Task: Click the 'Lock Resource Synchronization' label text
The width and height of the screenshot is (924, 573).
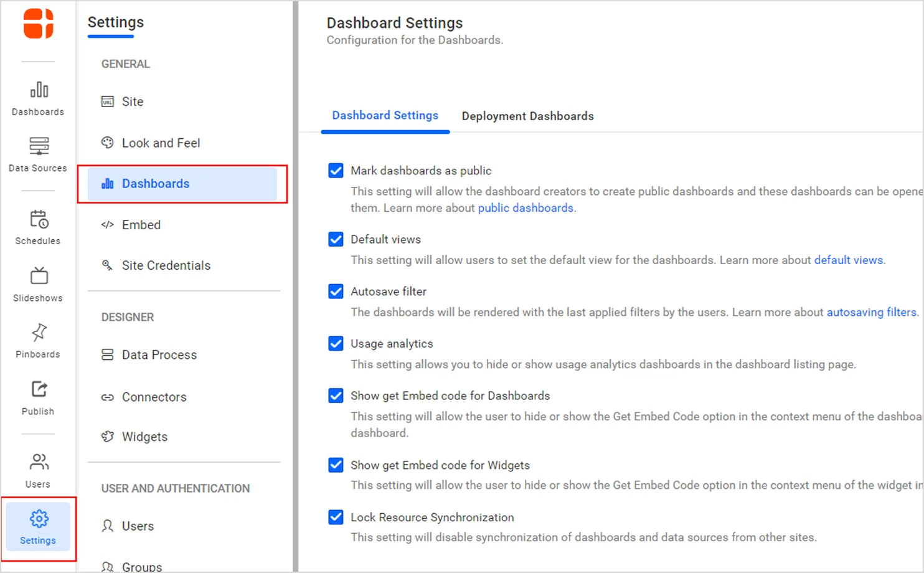Action: [432, 517]
